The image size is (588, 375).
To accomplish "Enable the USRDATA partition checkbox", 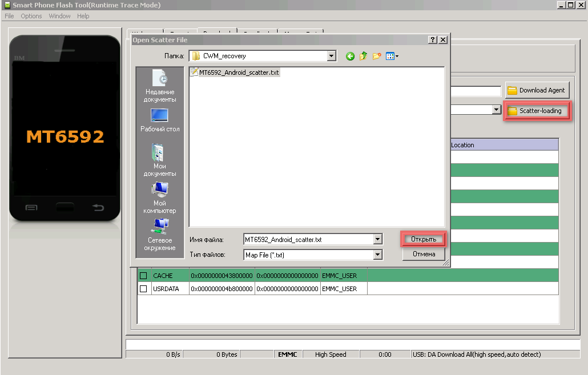I will pyautogui.click(x=143, y=289).
